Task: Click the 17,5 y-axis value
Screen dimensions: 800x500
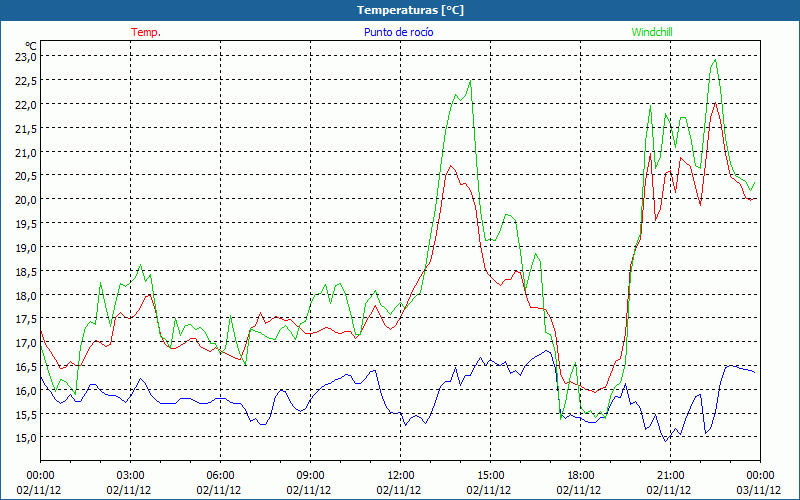Action: tap(26, 319)
